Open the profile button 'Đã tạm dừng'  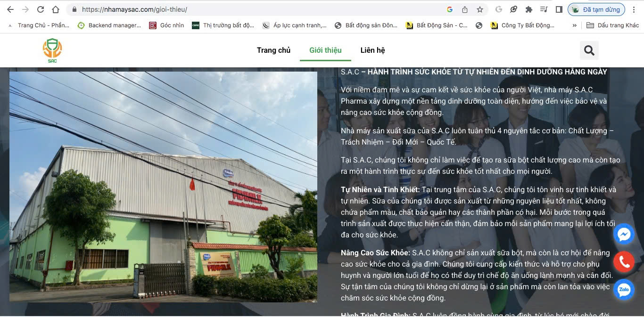596,9
